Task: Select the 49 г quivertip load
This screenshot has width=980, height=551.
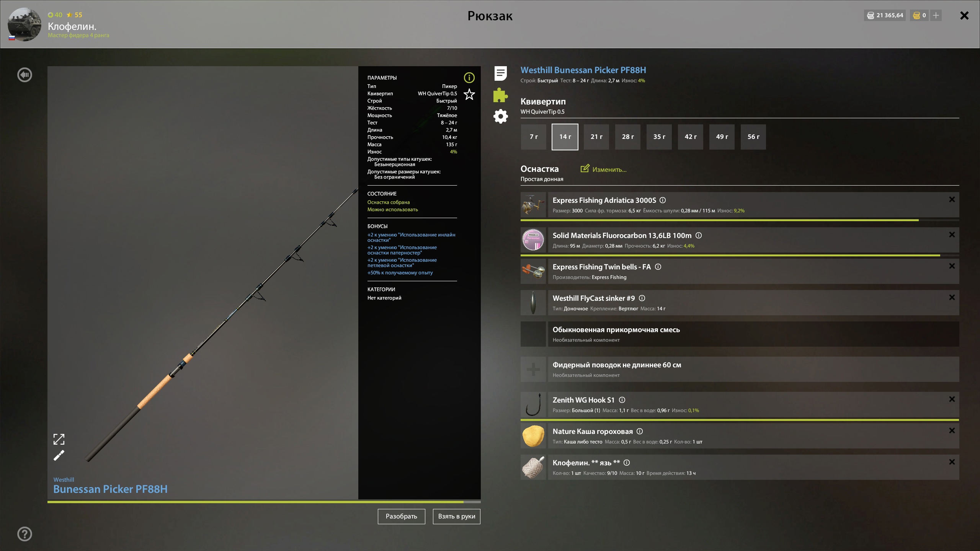Action: [722, 137]
